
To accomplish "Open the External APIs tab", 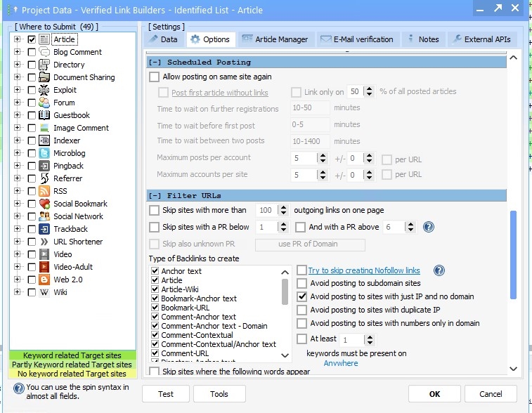I will click(482, 39).
